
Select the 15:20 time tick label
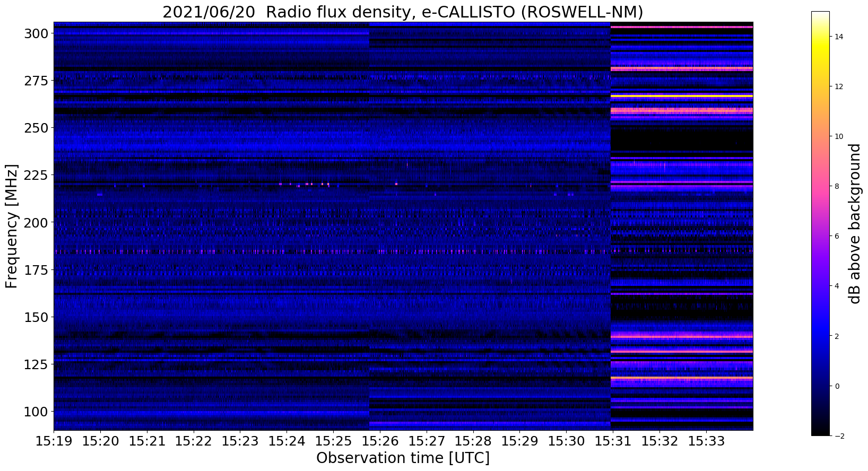(x=100, y=441)
